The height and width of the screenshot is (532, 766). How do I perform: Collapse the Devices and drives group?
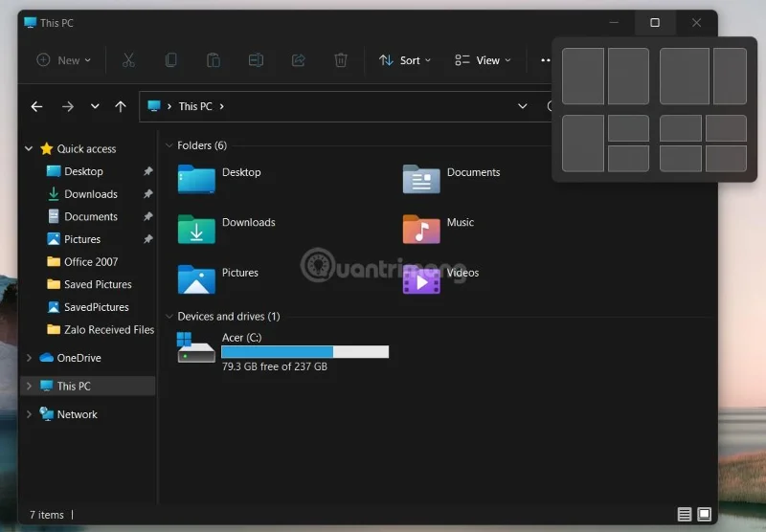pyautogui.click(x=169, y=317)
